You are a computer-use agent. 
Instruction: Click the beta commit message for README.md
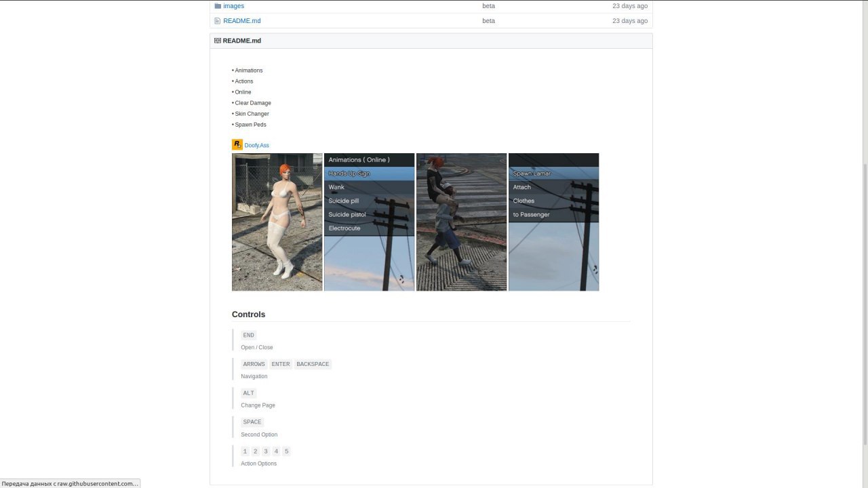click(x=488, y=21)
